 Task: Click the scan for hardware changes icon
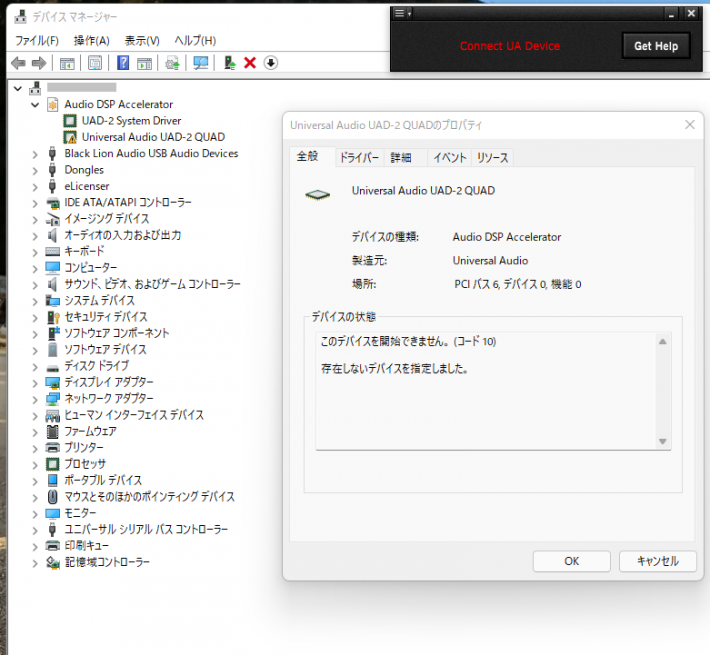click(x=201, y=63)
